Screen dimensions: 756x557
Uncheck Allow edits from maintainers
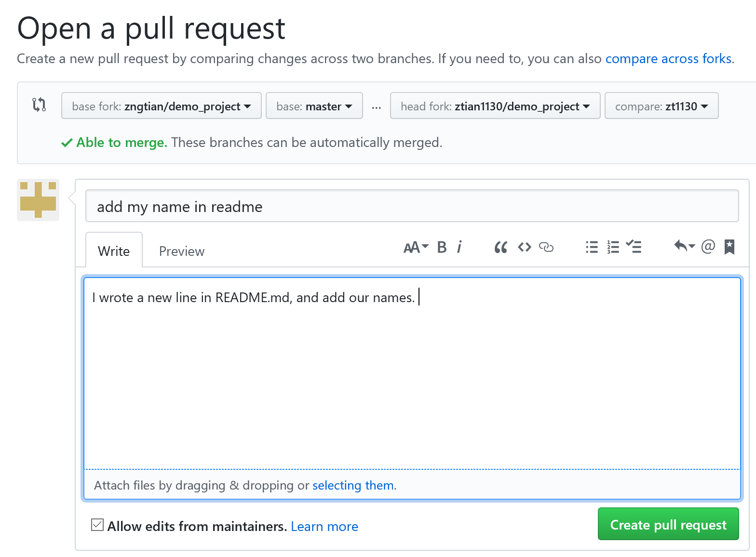tap(97, 525)
